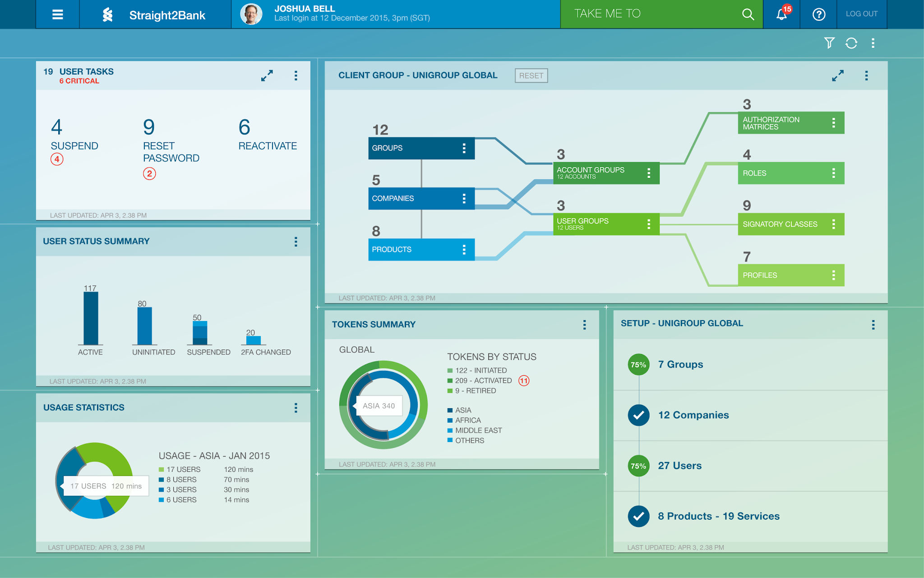The image size is (924, 578).
Task: Click Joshua Bell's profile picture
Action: coord(251,14)
